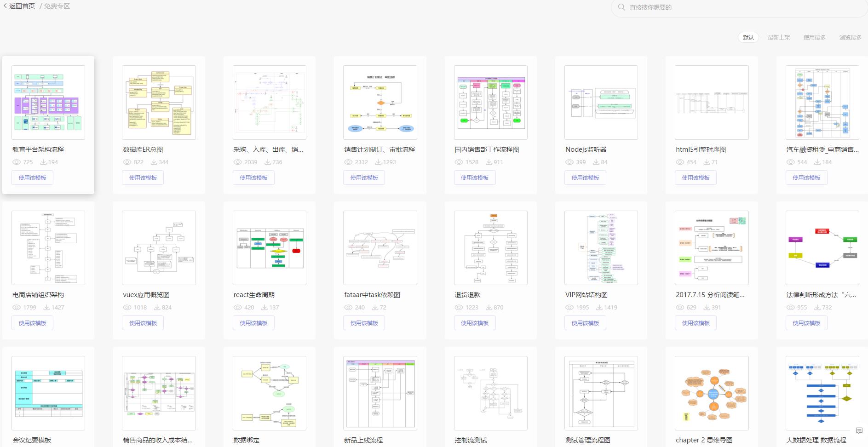Click the eye icon on 退货退款 card
Viewport: 868px width, 447px height.
click(459, 307)
